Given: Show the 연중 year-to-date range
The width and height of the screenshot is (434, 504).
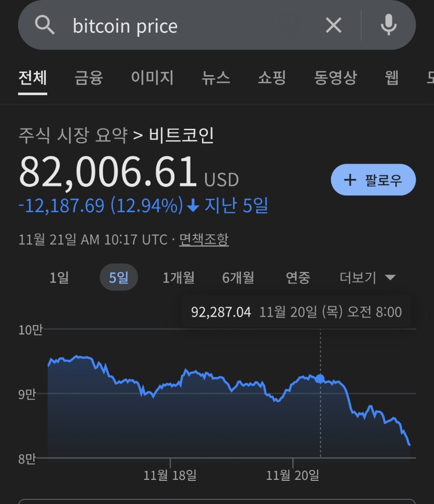Looking at the screenshot, I should pos(298,277).
